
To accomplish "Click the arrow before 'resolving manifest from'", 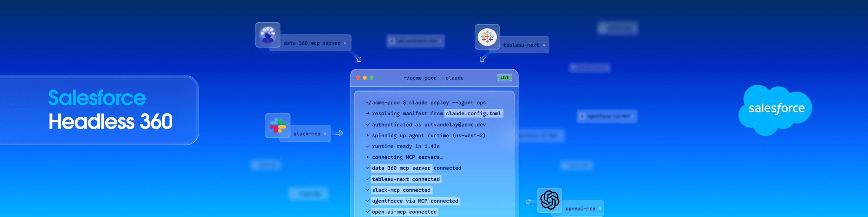I will point(368,113).
